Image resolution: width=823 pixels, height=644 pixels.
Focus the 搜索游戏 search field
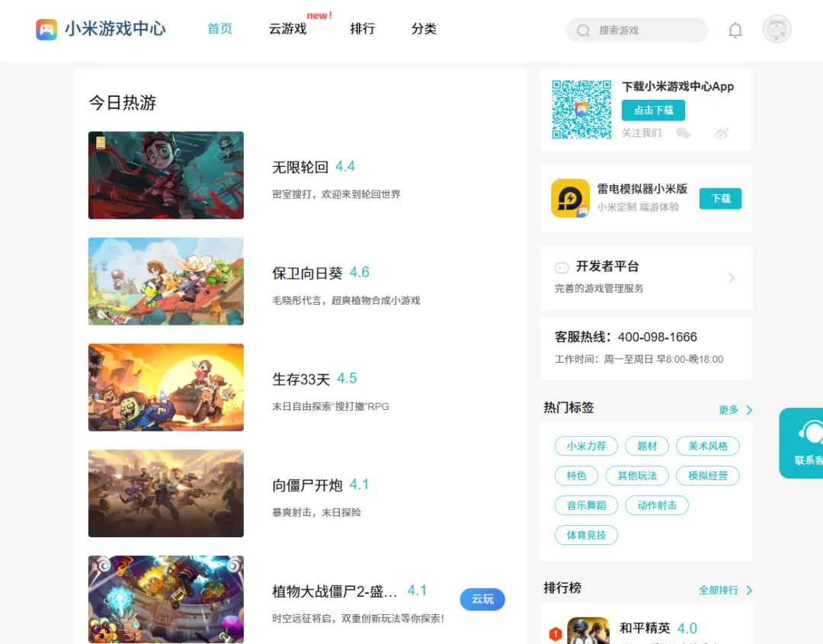pyautogui.click(x=637, y=30)
